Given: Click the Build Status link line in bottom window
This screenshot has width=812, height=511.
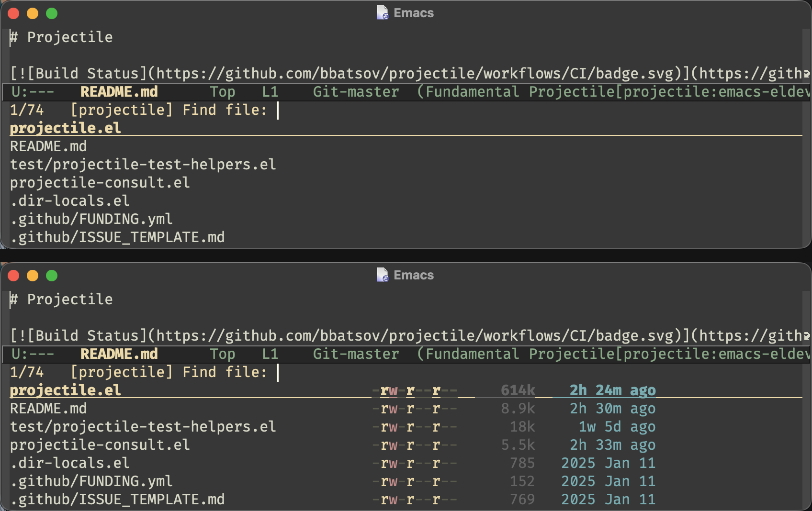Looking at the screenshot, I should (x=410, y=335).
